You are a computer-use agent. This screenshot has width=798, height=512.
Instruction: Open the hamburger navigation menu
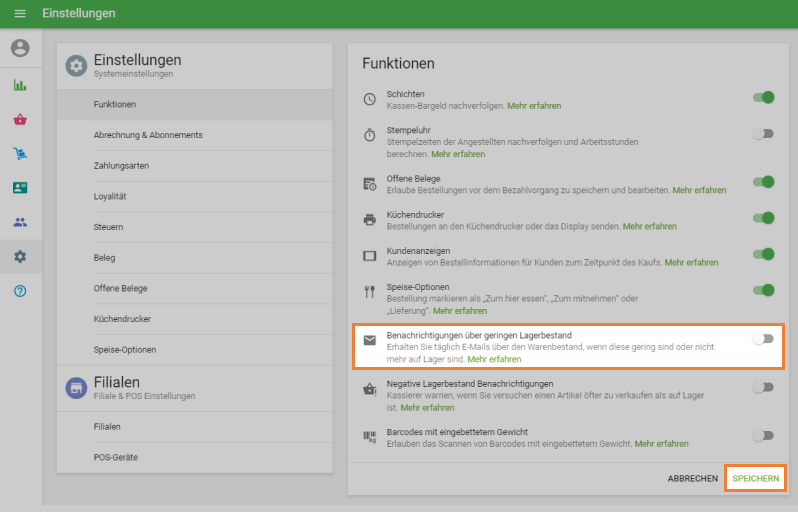coord(20,14)
